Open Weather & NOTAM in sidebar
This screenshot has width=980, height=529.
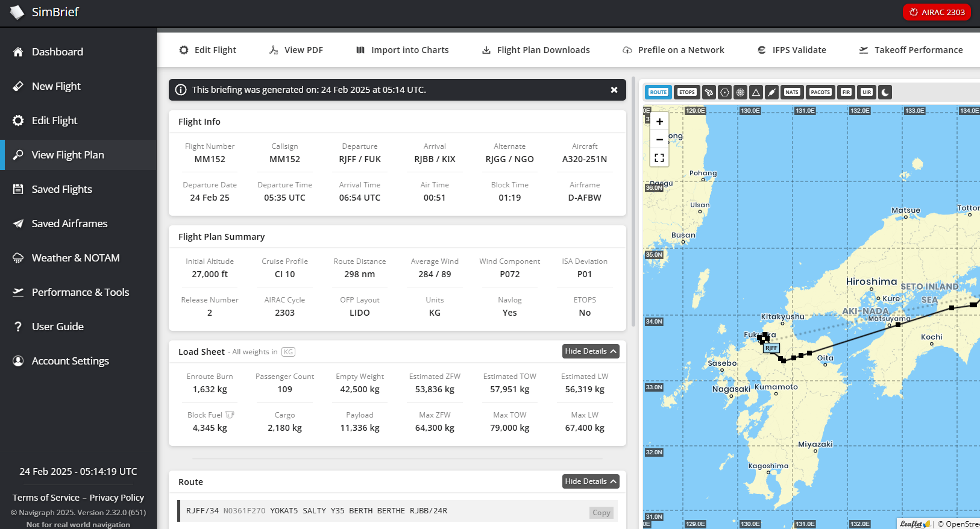[x=78, y=258]
